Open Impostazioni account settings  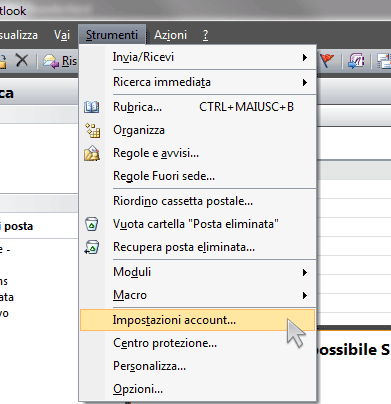pyautogui.click(x=198, y=320)
